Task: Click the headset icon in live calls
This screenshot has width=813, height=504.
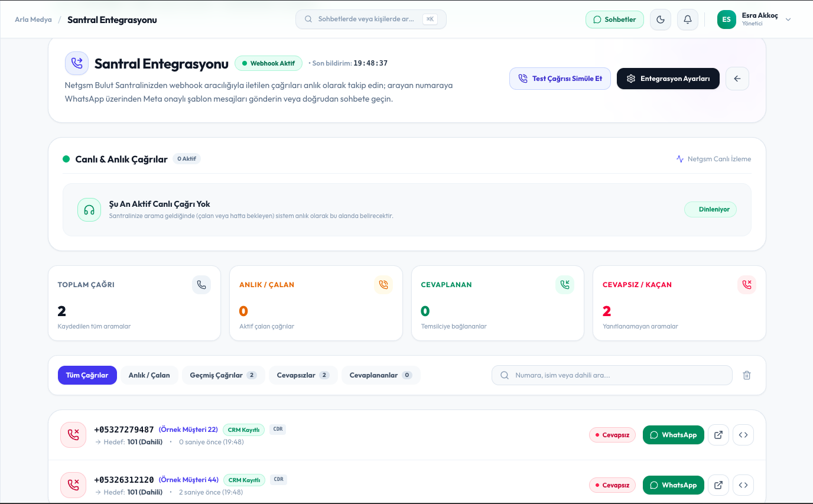Action: (x=89, y=210)
